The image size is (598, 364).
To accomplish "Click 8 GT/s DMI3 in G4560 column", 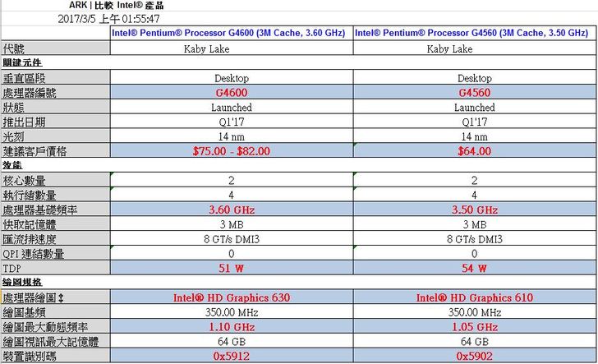I will pos(475,239).
